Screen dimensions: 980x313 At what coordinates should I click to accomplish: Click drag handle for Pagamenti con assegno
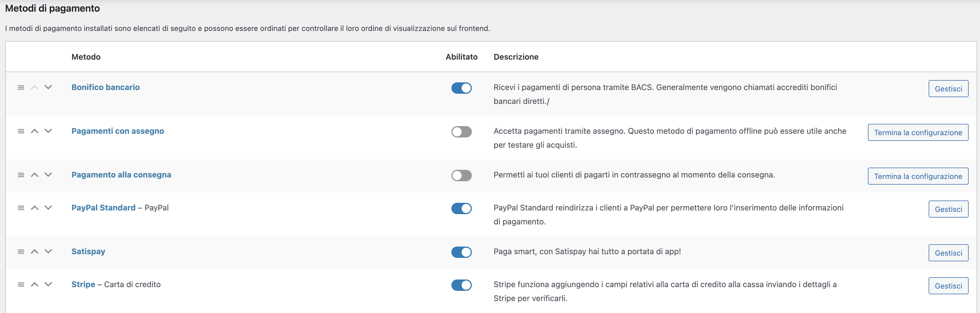[x=21, y=131]
